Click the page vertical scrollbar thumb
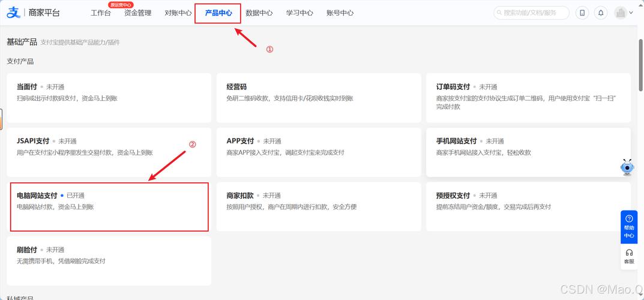644x300 pixels. tap(641, 65)
